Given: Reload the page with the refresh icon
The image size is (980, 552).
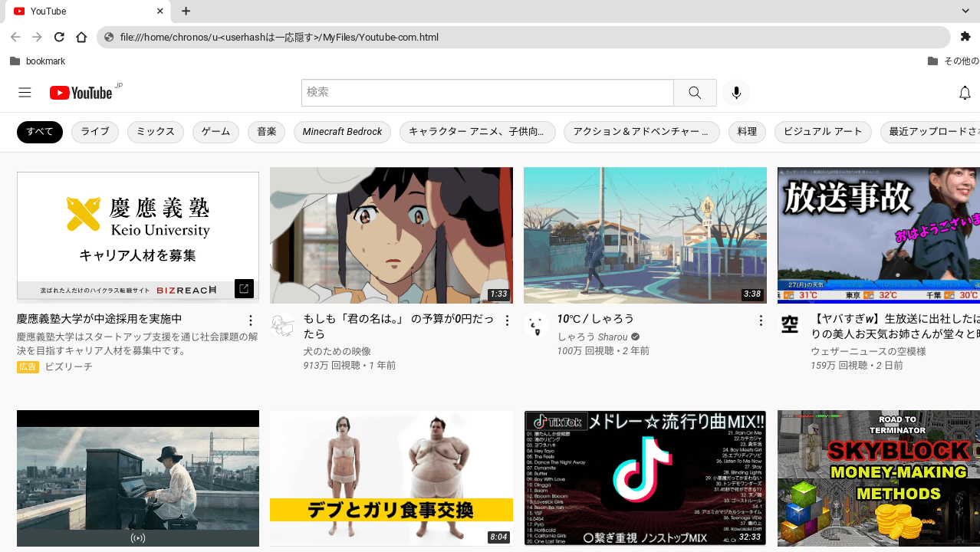Looking at the screenshot, I should [x=58, y=36].
